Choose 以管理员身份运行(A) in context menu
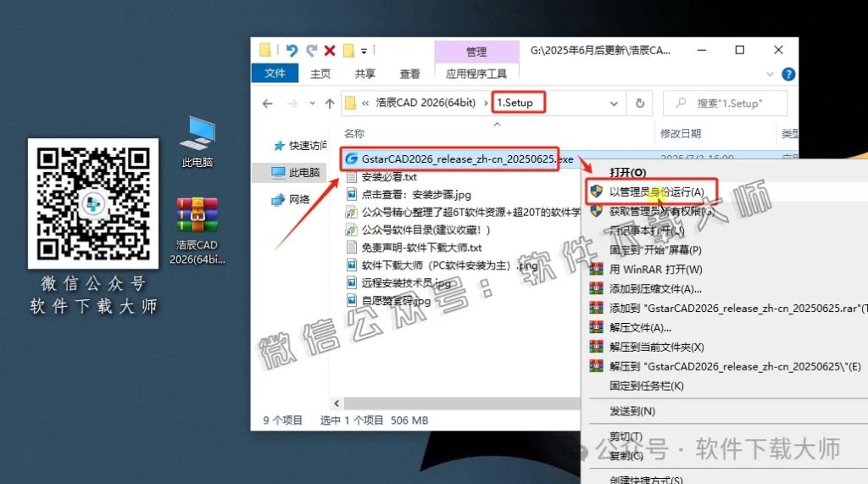Image resolution: width=868 pixels, height=484 pixels. pos(657,192)
